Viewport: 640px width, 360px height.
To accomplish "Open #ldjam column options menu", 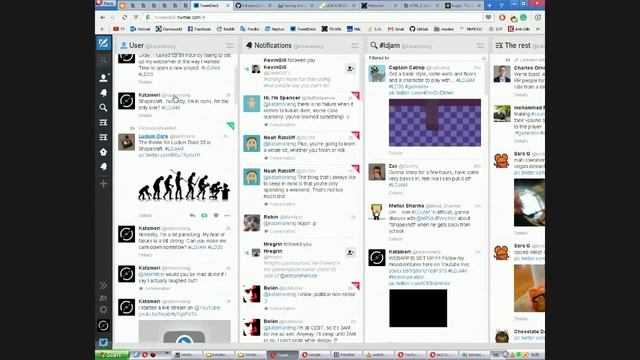I will click(x=480, y=46).
